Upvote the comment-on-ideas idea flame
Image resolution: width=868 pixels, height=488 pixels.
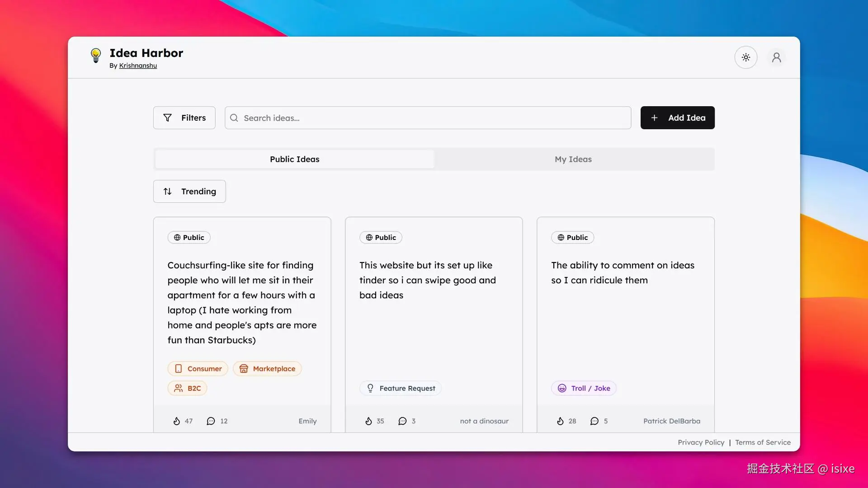click(560, 421)
